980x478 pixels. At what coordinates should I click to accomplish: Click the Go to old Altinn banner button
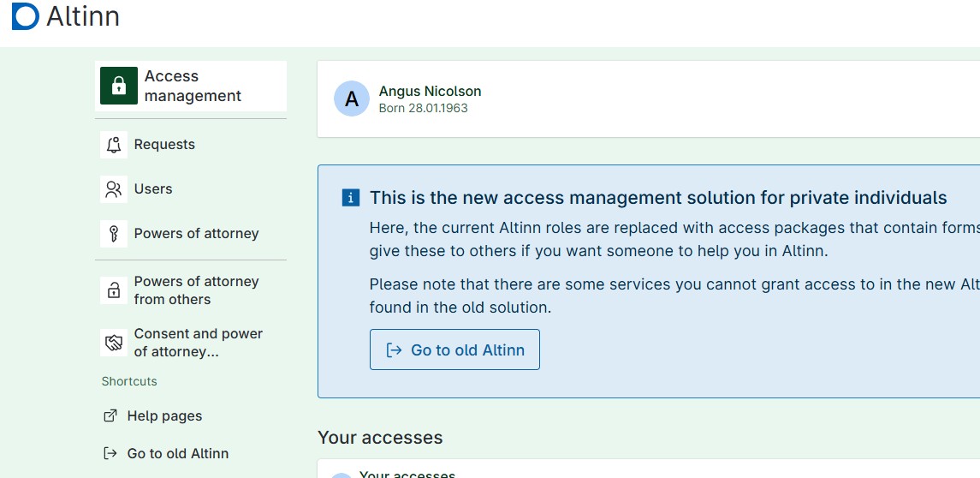pyautogui.click(x=454, y=350)
